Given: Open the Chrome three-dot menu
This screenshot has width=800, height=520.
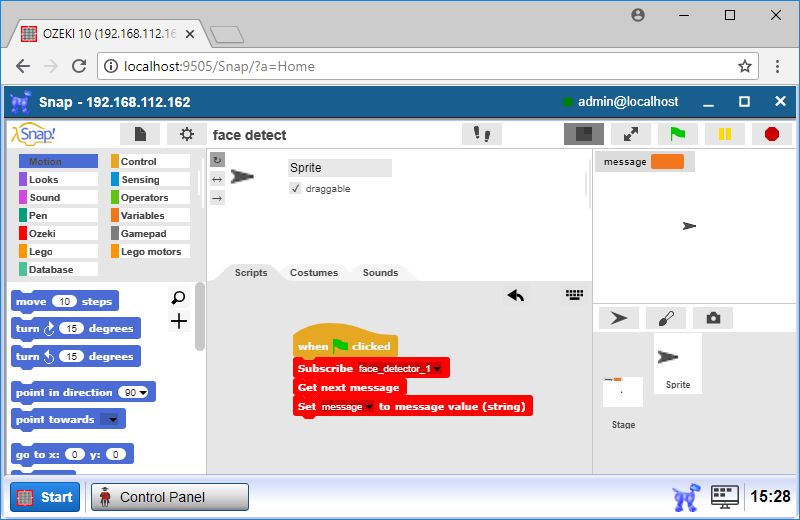Looking at the screenshot, I should tap(777, 66).
